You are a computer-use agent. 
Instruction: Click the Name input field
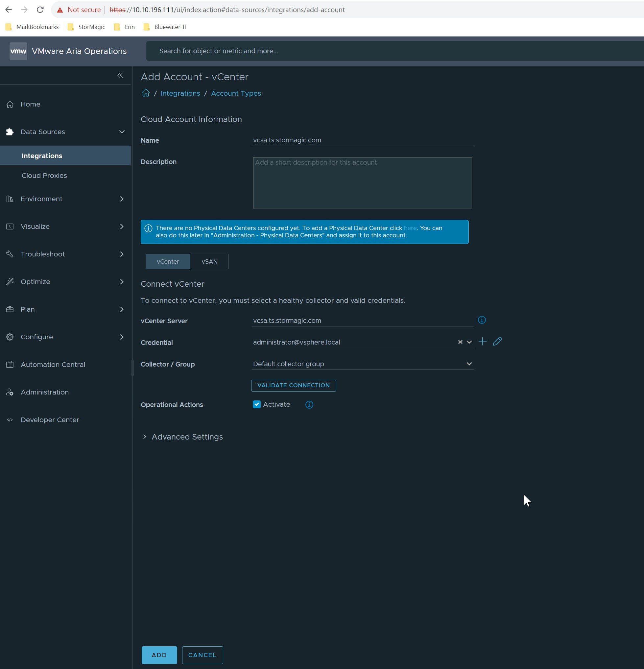pos(363,140)
